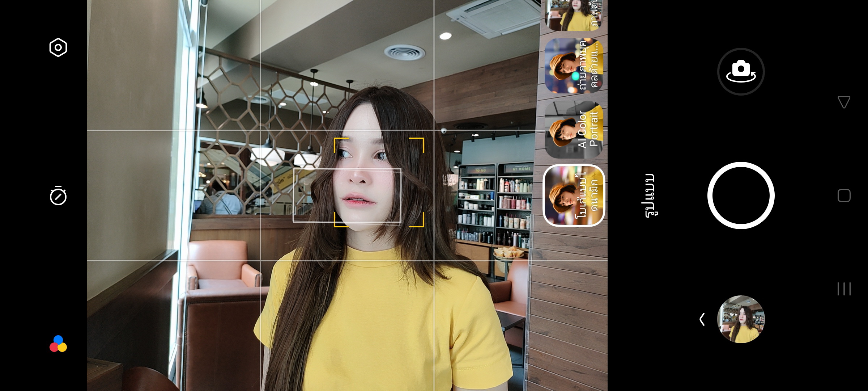Tap the yellow face focus frame

pyautogui.click(x=379, y=182)
